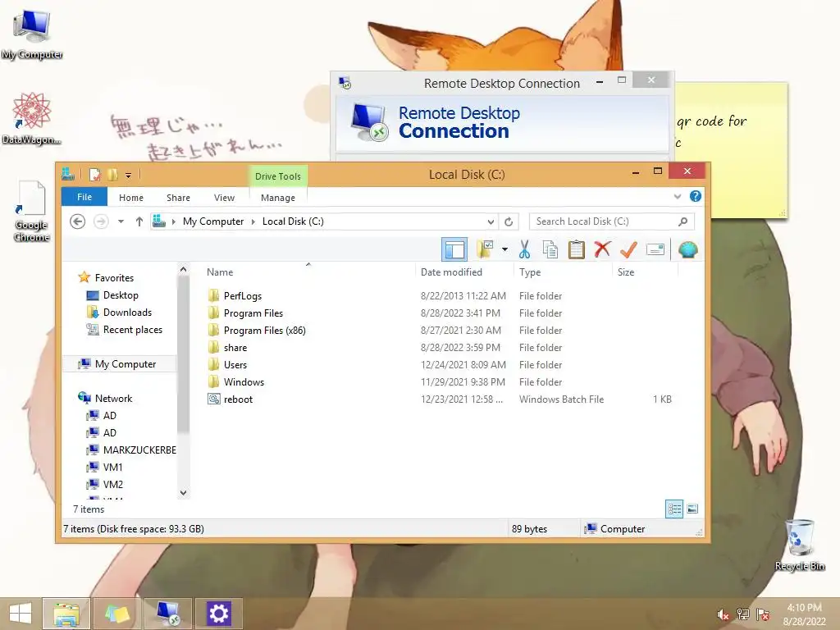Click My Computer in the address breadcrumb
This screenshot has width=840, height=630.
(x=213, y=221)
